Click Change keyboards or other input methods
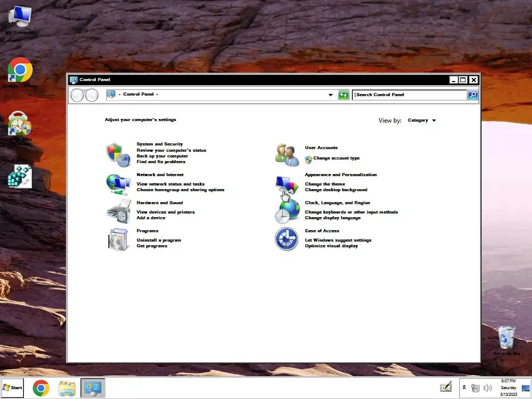This screenshot has height=399, width=532. coord(351,212)
